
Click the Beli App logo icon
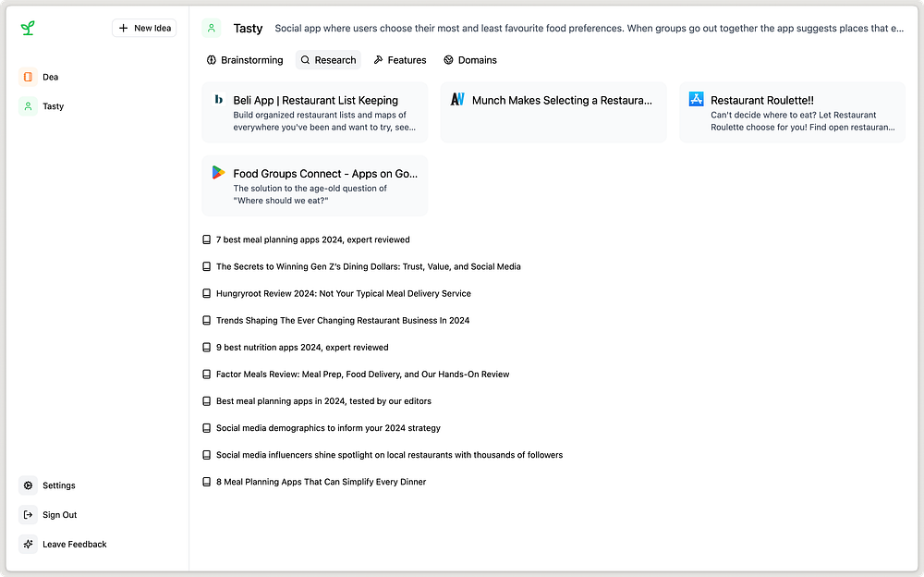tap(219, 99)
